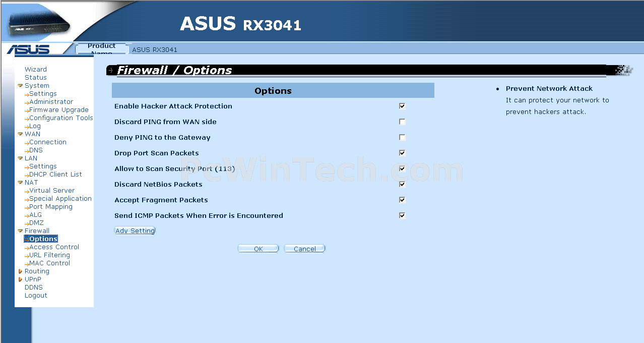The image size is (644, 343).
Task: Click the Options table header
Action: 273,91
